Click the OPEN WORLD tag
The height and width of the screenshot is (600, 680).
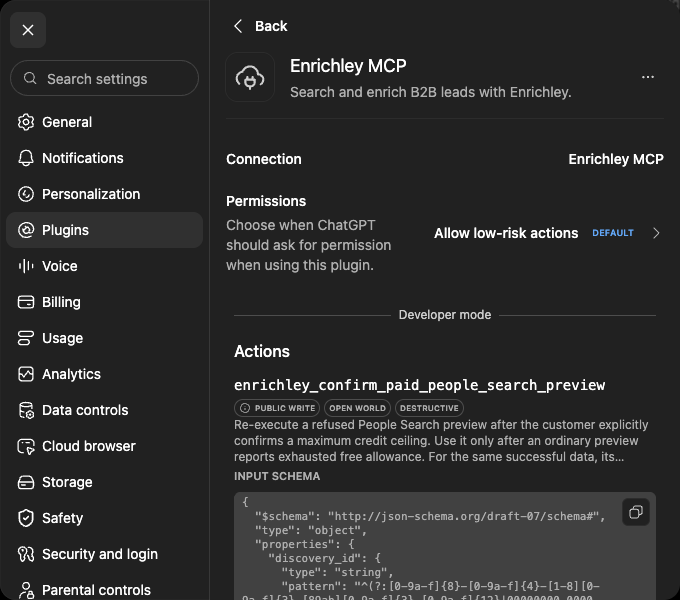(x=357, y=408)
